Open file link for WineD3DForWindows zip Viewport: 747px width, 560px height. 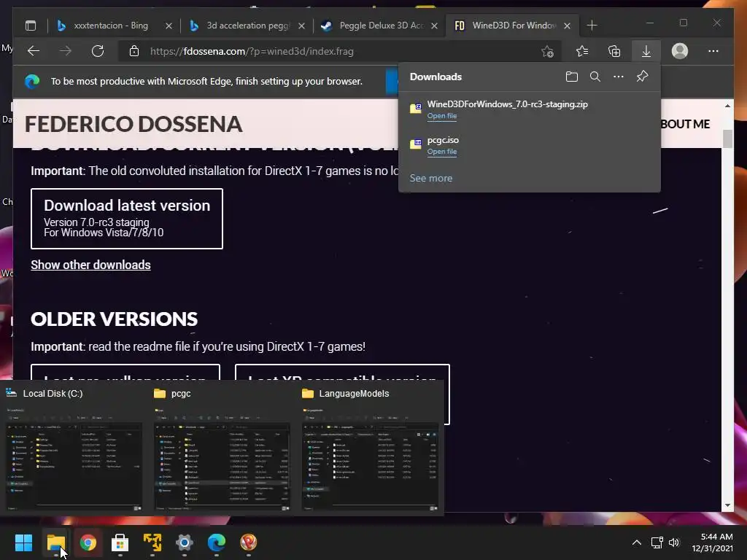441,116
